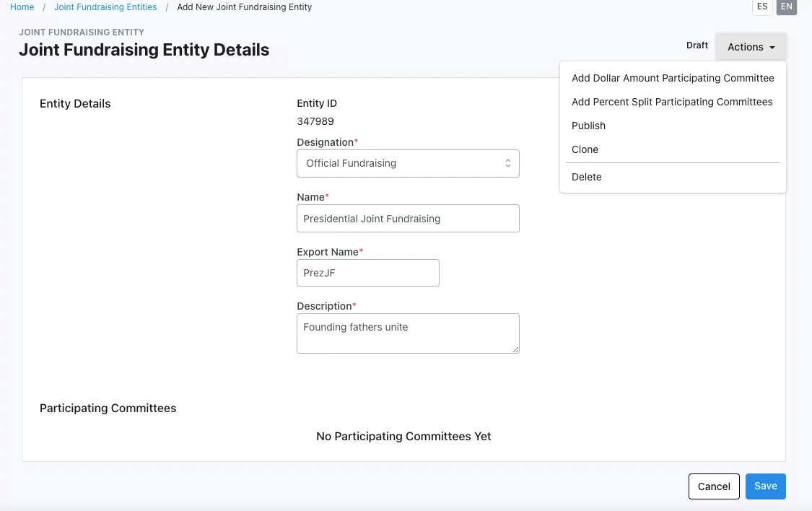Click the Export Name field with PrezJF
The width and height of the screenshot is (812, 511).
tap(368, 273)
